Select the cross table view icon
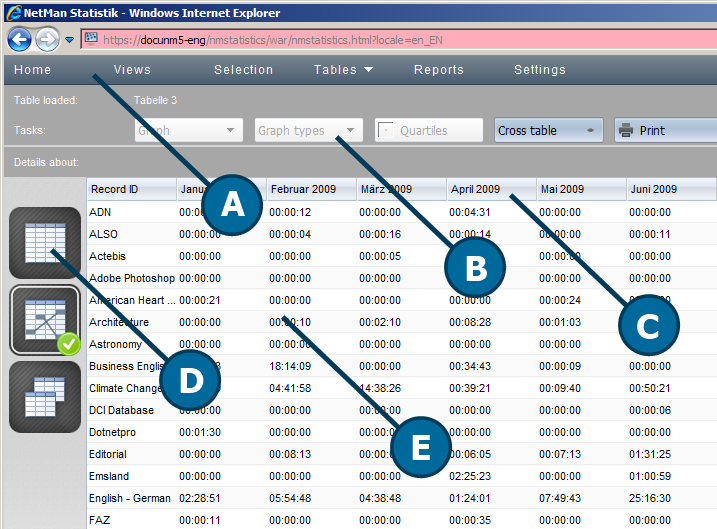 click(x=44, y=320)
